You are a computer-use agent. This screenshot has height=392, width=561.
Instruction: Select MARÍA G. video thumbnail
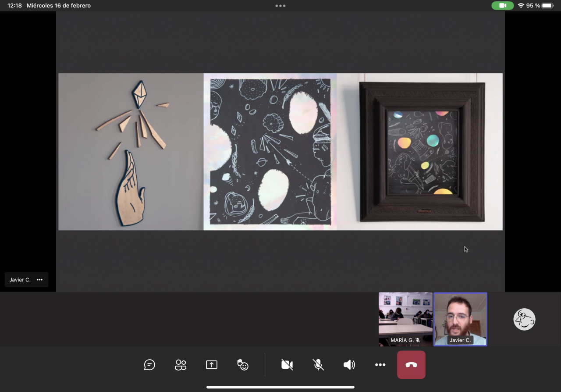pos(405,316)
